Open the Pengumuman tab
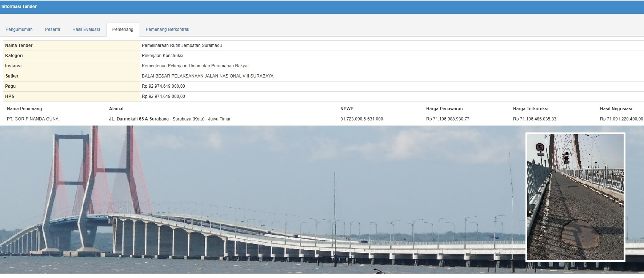Screen dimensions: 644x278 [19, 29]
